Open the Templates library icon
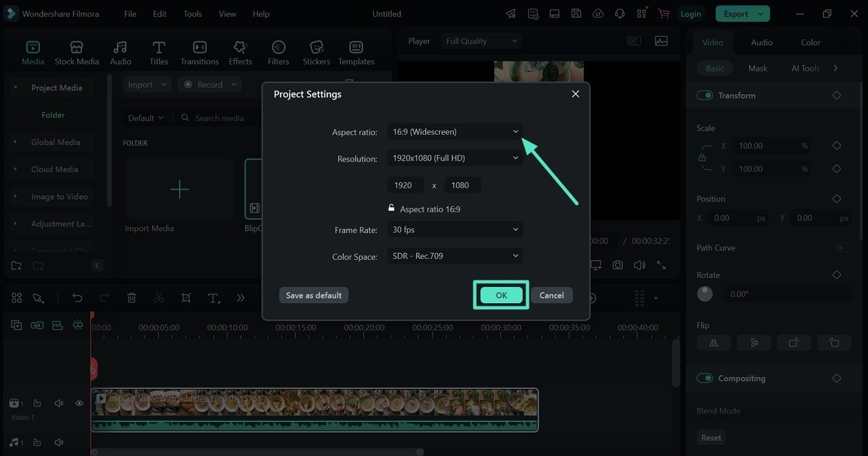The width and height of the screenshot is (868, 456). pyautogui.click(x=356, y=47)
